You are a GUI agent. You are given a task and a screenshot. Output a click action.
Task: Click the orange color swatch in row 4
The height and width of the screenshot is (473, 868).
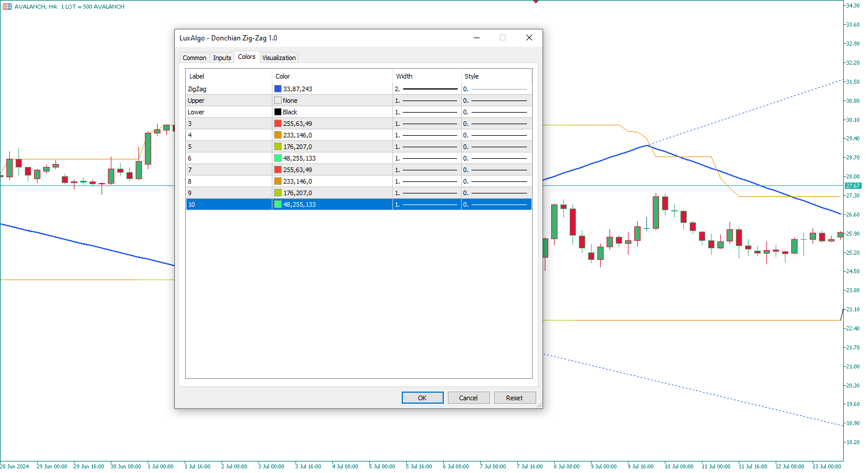coord(278,135)
